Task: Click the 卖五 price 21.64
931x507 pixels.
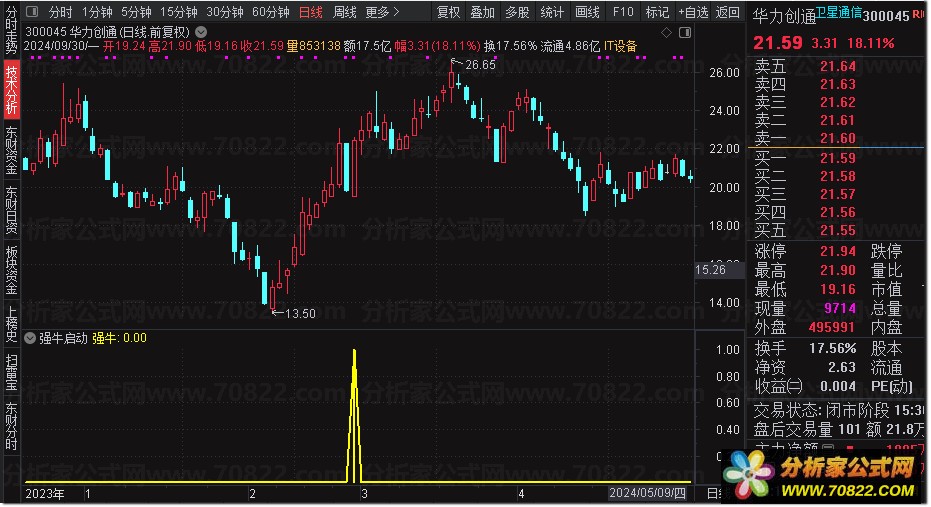Action: (x=838, y=66)
